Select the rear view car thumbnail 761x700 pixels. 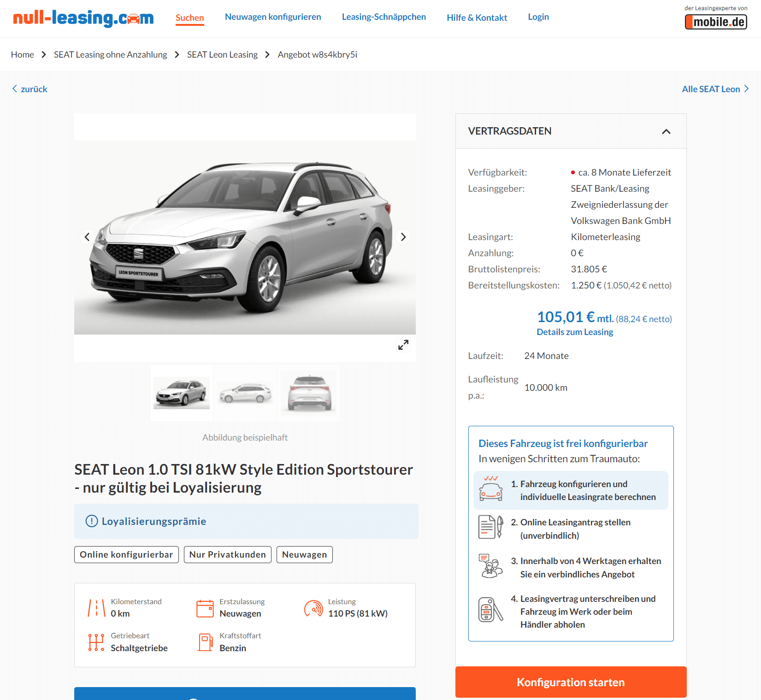tap(309, 393)
